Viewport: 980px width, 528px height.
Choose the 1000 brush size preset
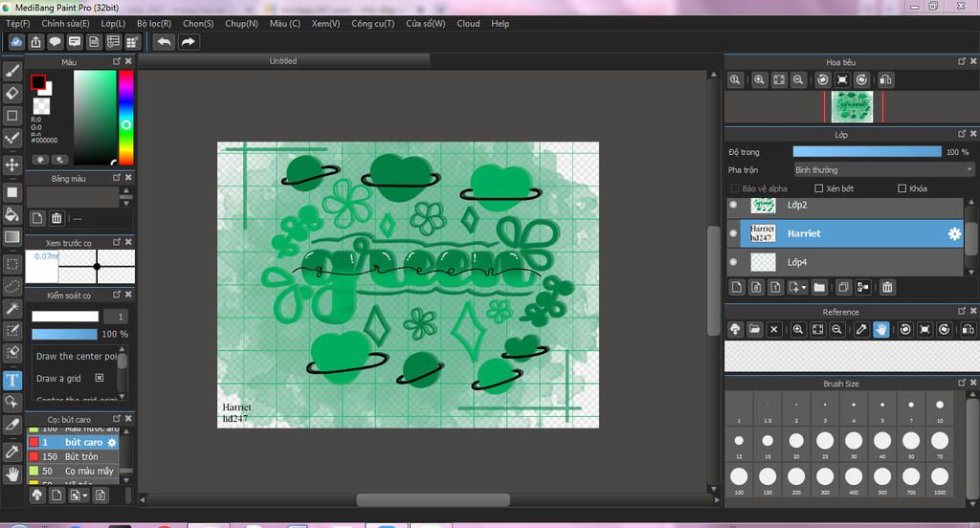[940, 479]
